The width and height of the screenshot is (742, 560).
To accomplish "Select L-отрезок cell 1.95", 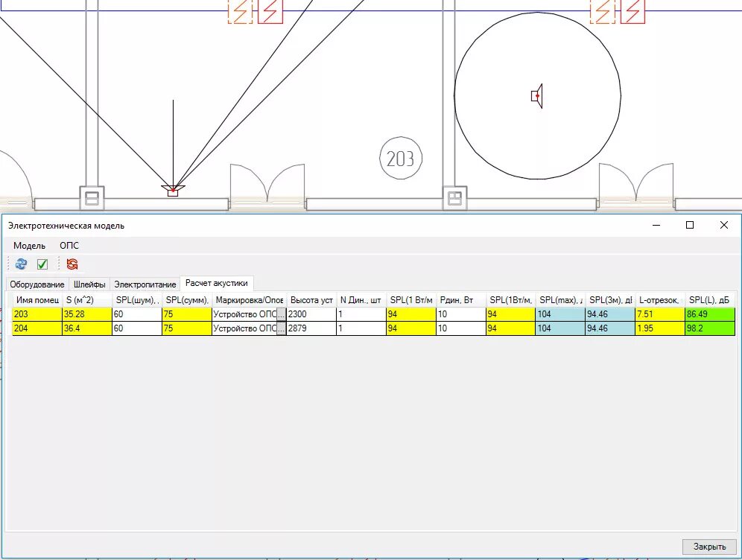I will pyautogui.click(x=660, y=328).
